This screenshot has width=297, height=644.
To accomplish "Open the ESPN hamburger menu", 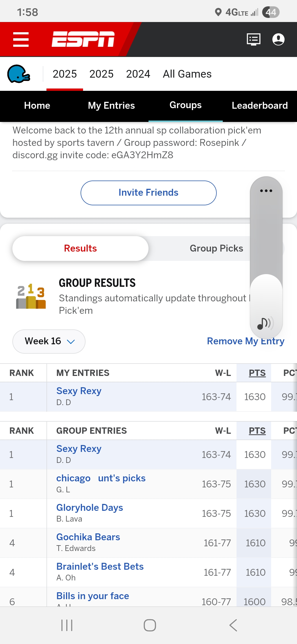I will pos(21,39).
